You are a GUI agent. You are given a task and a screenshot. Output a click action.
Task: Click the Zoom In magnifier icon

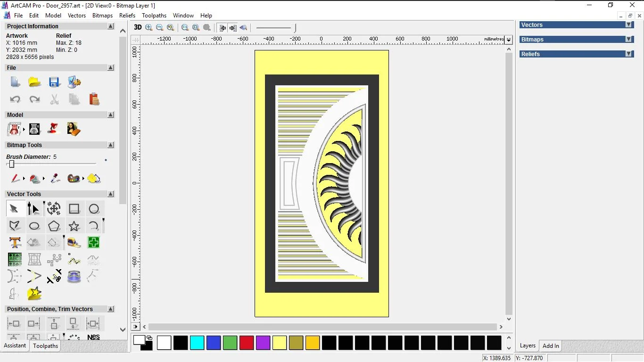[149, 28]
